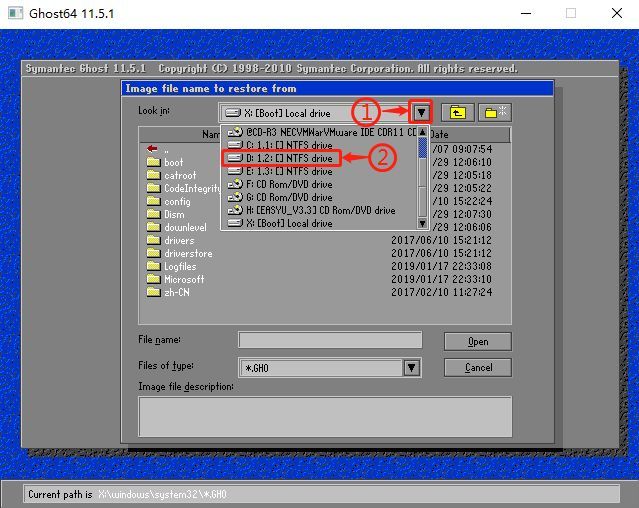
Task: Open the Look in drive dropdown arrow
Action: (421, 112)
